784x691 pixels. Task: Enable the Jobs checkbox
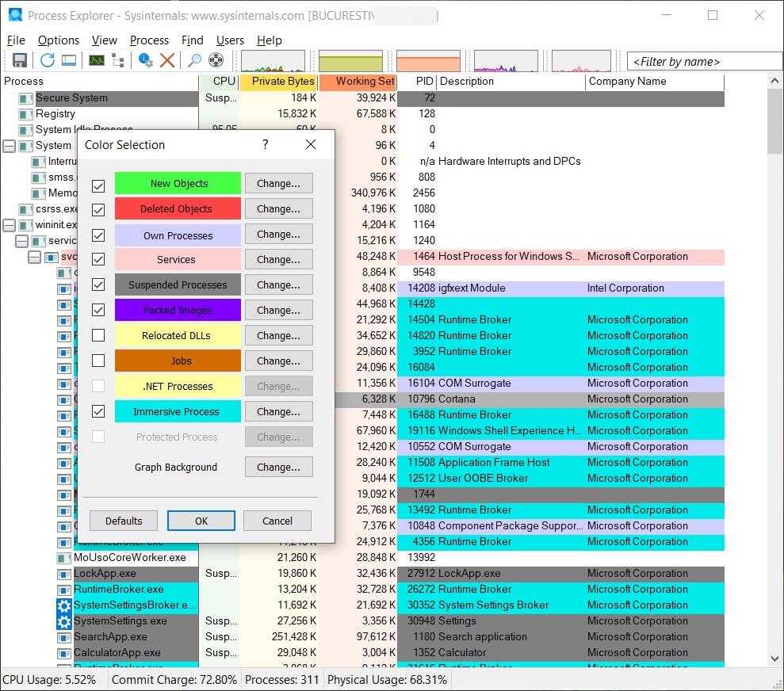[x=98, y=361]
